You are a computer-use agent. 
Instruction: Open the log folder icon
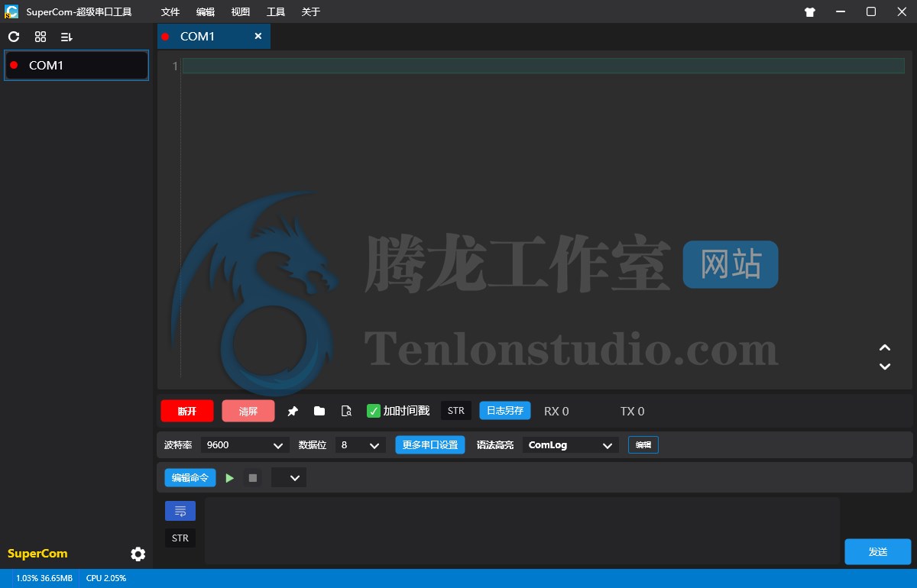(319, 411)
